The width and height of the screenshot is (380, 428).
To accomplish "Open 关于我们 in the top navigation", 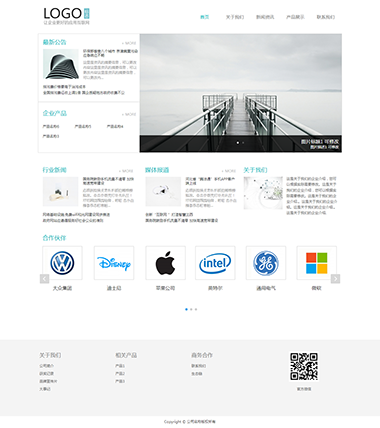I will (235, 17).
